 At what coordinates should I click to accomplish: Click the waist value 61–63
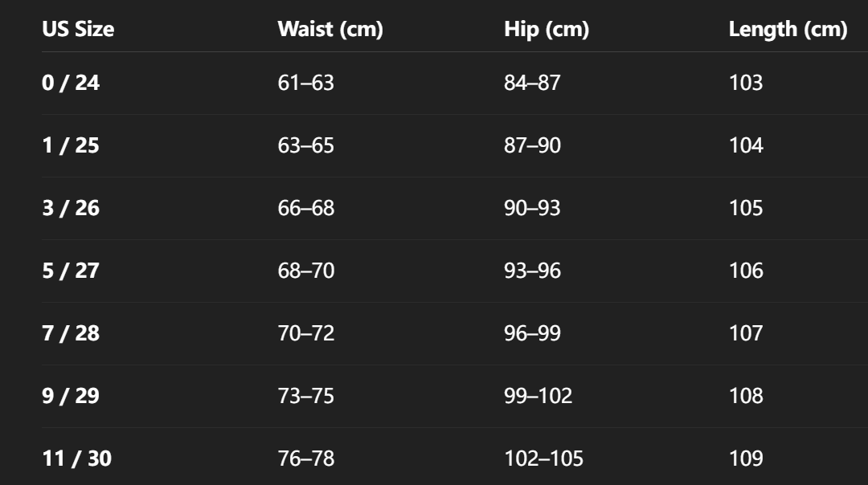coord(305,83)
